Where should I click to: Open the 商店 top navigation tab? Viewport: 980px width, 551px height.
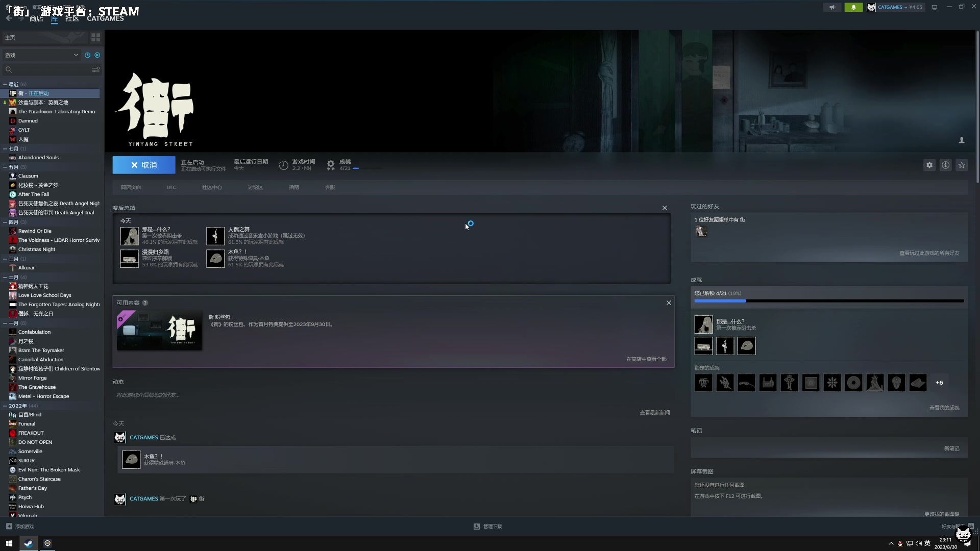click(x=36, y=19)
